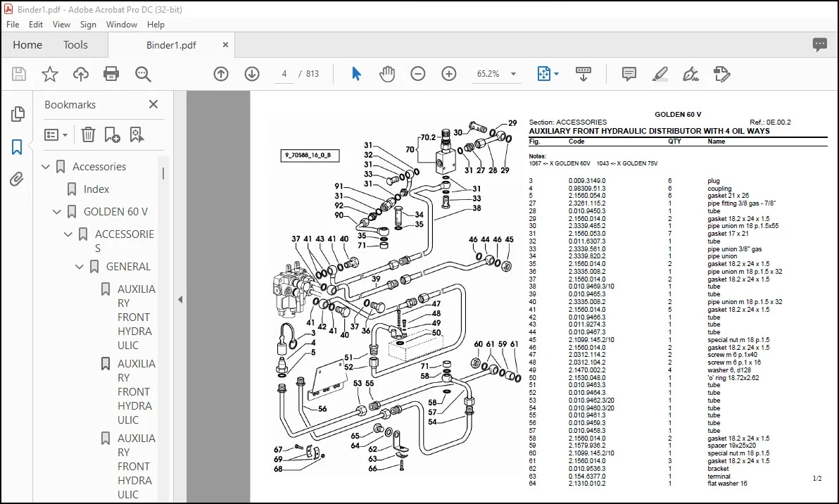The width and height of the screenshot is (839, 504).
Task: Click the 'Ref.: 0E.00.2' text
Action: [x=770, y=122]
